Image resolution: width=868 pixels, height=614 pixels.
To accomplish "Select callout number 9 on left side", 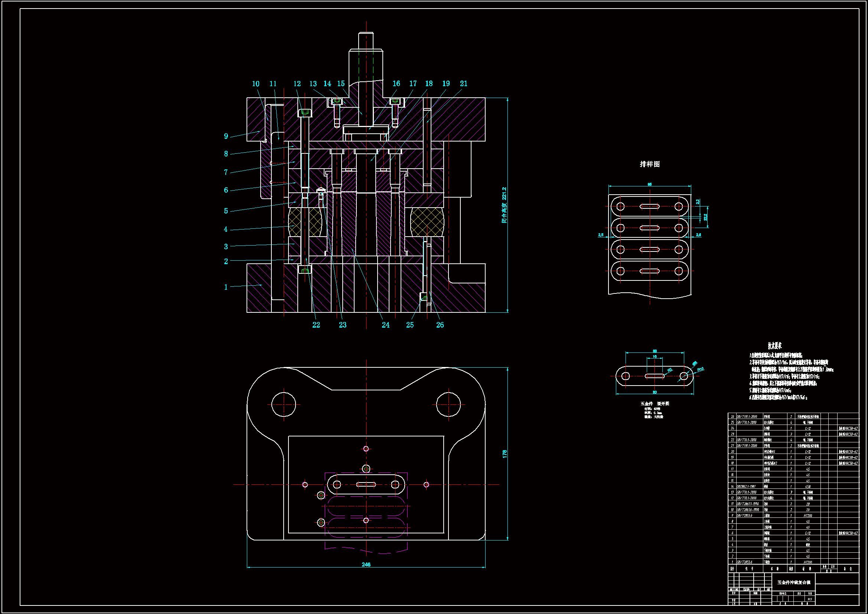I will click(x=226, y=136).
